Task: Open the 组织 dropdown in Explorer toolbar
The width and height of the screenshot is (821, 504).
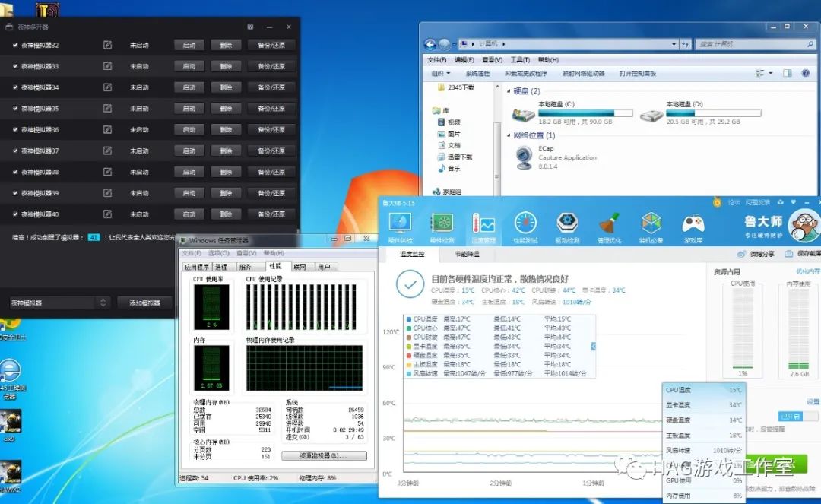Action: [440, 73]
